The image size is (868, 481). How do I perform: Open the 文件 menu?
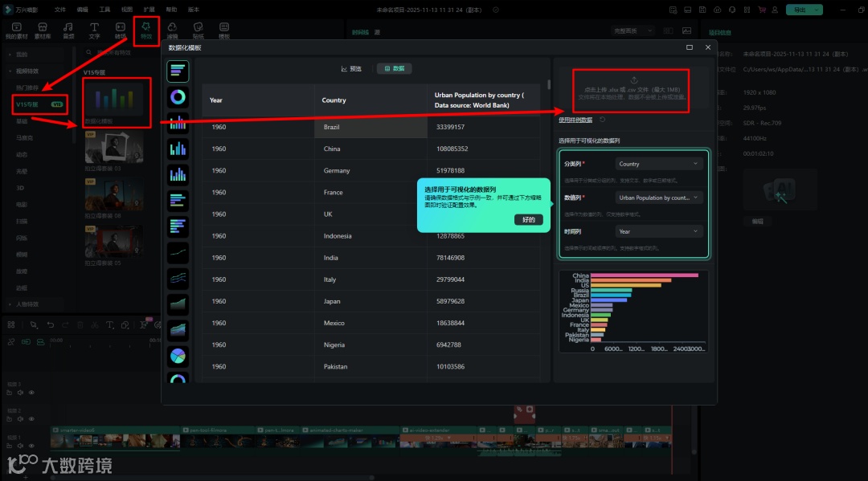tap(59, 10)
